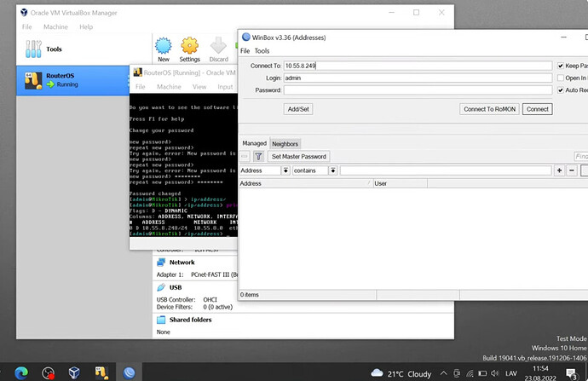
Task: Toggle Open In New Window checkbox
Action: [561, 78]
